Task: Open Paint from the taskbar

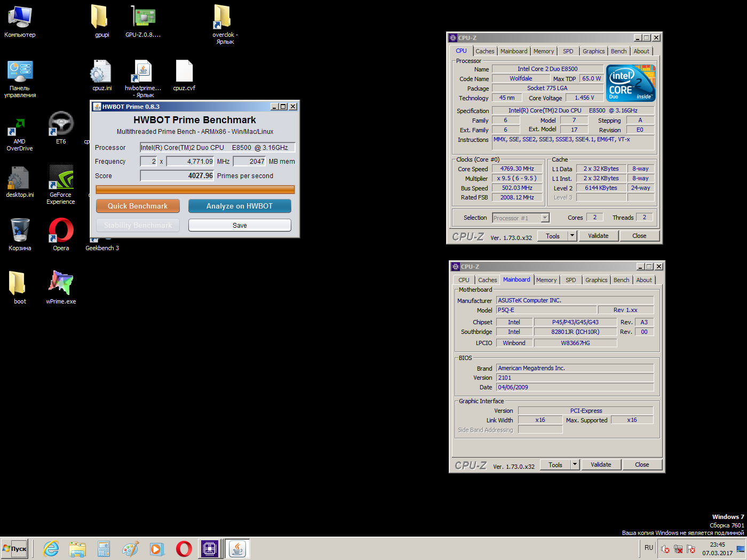Action: click(130, 549)
